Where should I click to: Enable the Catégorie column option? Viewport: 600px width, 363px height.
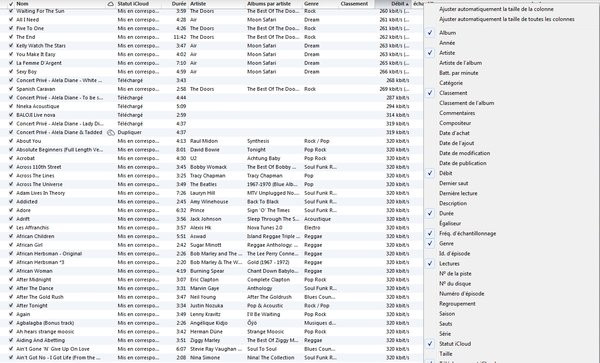tap(451, 83)
